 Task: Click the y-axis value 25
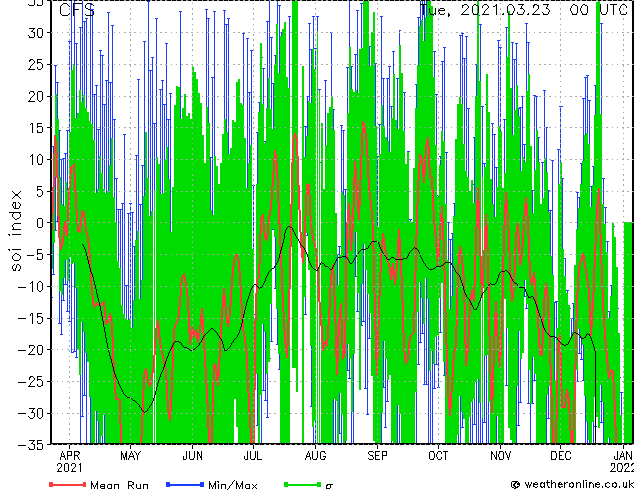click(35, 65)
